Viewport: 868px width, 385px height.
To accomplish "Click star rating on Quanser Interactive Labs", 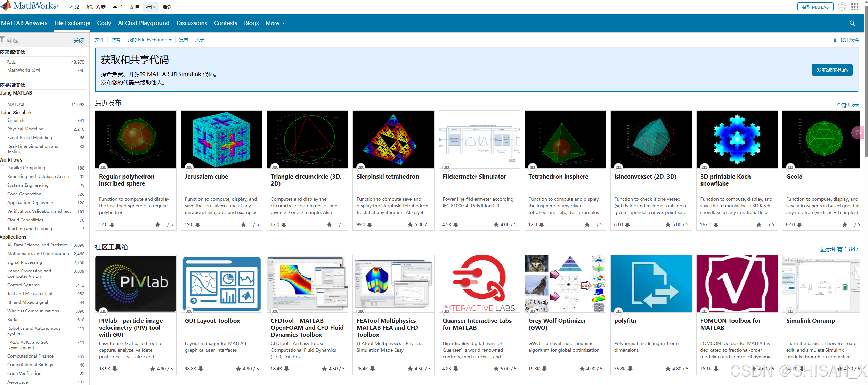I will pos(505,369).
